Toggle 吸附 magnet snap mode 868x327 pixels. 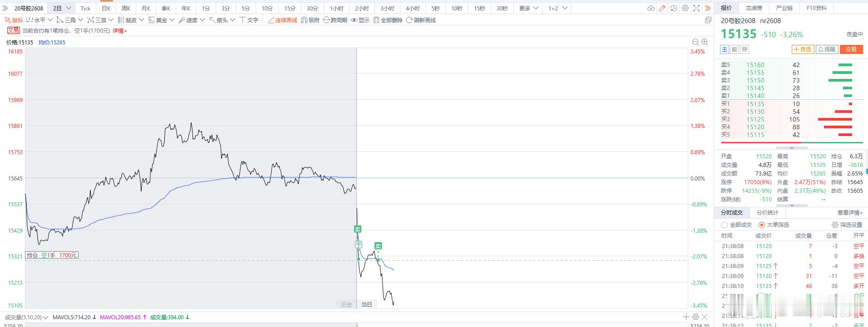tap(310, 20)
